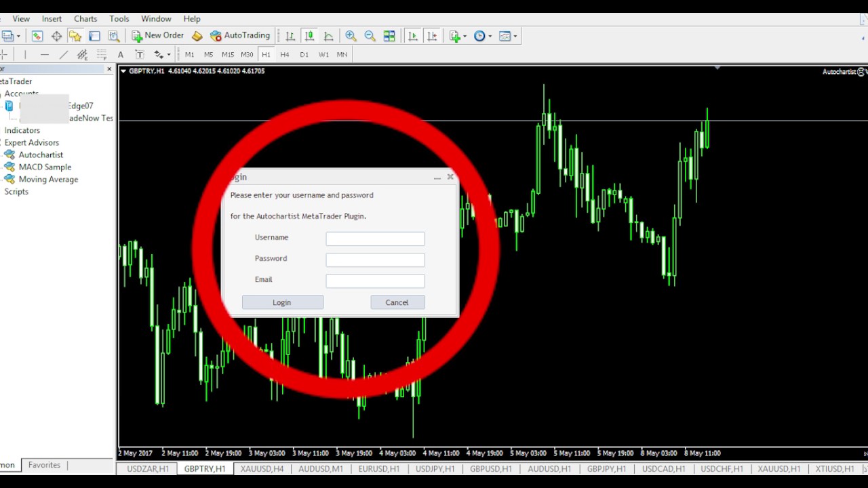868x488 pixels.
Task: Close the Navigator panel
Action: point(109,69)
